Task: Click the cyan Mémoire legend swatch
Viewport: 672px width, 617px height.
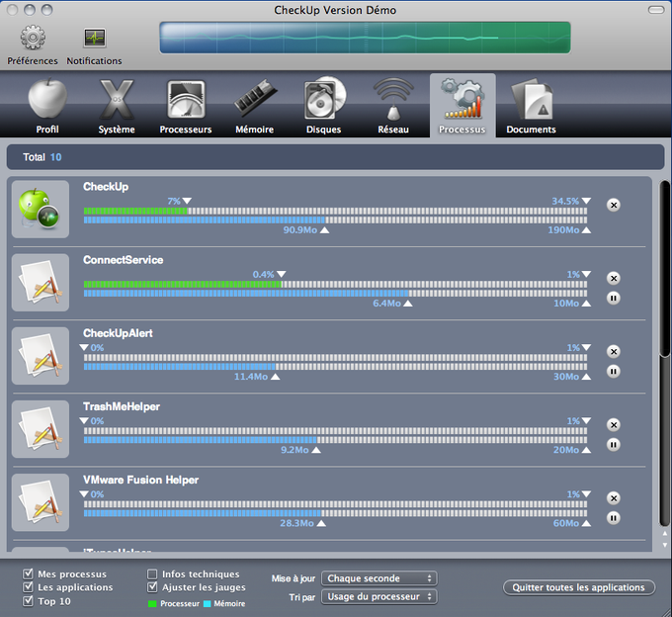Action: pos(207,604)
